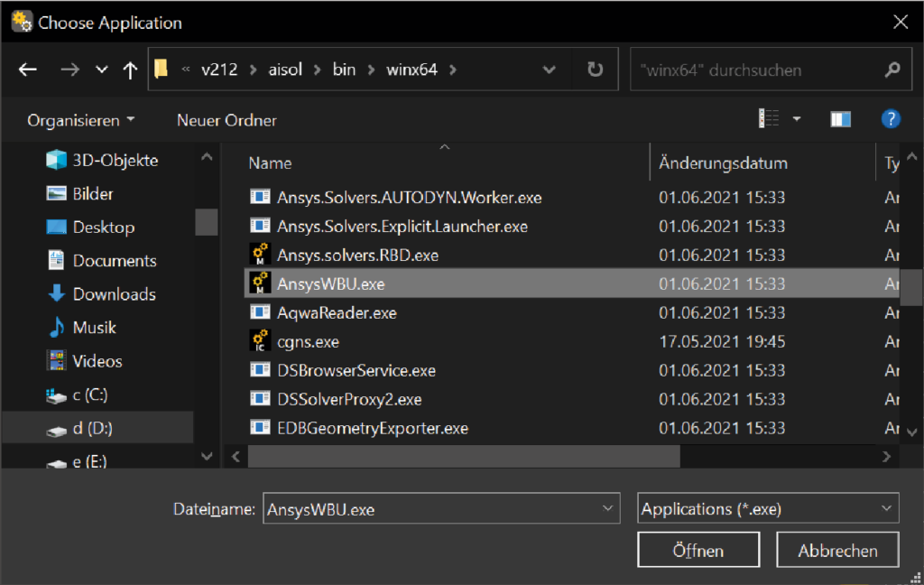Image resolution: width=924 pixels, height=585 pixels.
Task: Select Ansys.Solvers.Explicit.Launcher.exe file
Action: pos(402,227)
